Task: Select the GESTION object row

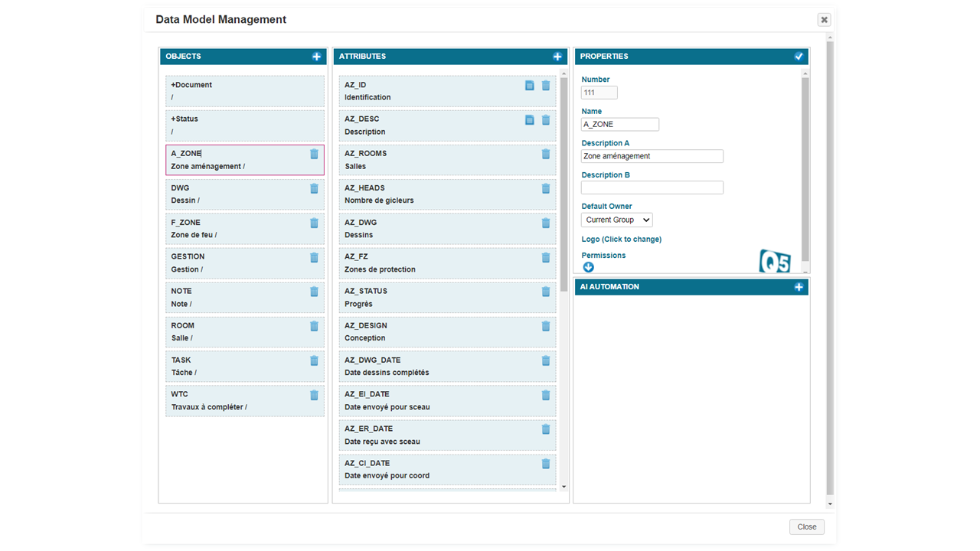Action: (245, 263)
